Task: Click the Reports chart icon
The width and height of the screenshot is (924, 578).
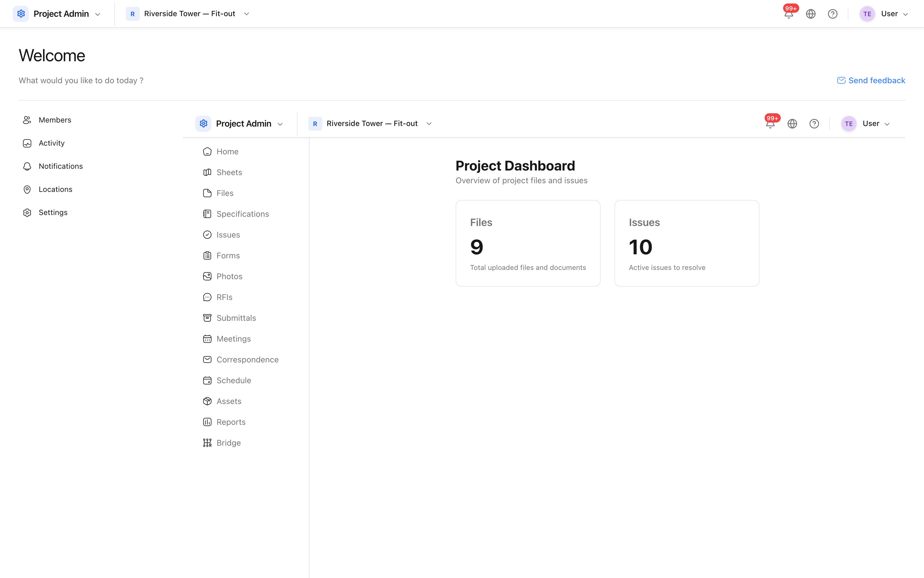Action: pos(207,422)
